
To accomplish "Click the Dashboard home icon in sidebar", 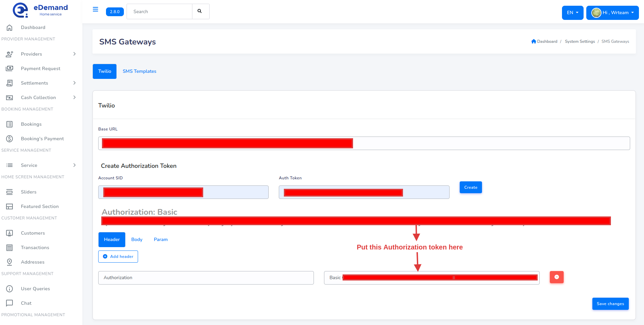I will click(9, 27).
